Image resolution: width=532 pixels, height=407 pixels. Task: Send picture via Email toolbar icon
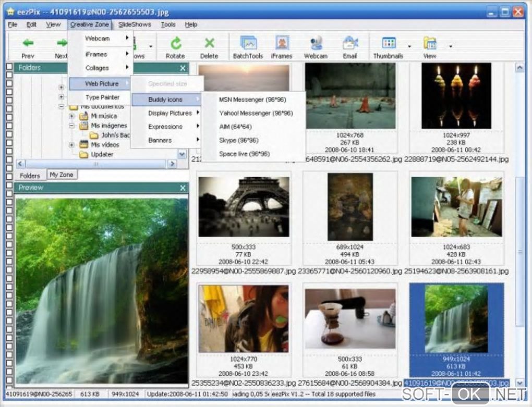pyautogui.click(x=350, y=43)
